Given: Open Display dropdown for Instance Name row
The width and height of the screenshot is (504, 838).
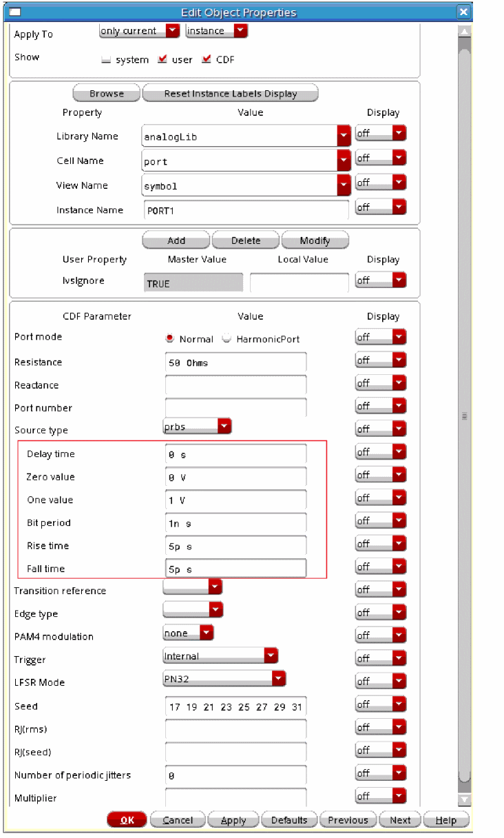Looking at the screenshot, I should 381,206.
